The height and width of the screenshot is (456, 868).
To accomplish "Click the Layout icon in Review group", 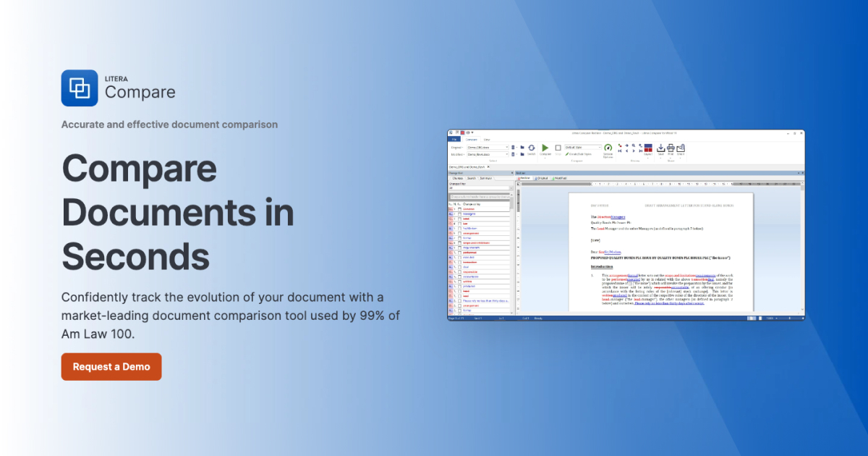I will pos(648,148).
